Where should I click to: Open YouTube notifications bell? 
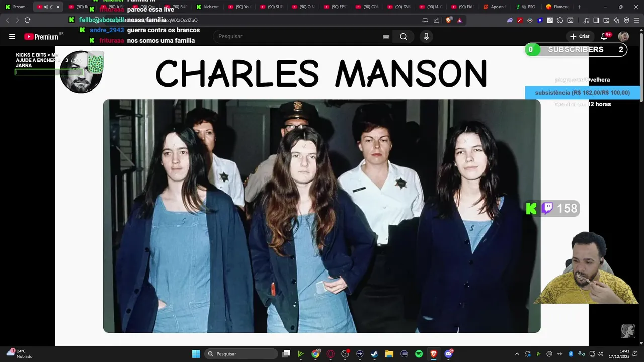coord(605,36)
